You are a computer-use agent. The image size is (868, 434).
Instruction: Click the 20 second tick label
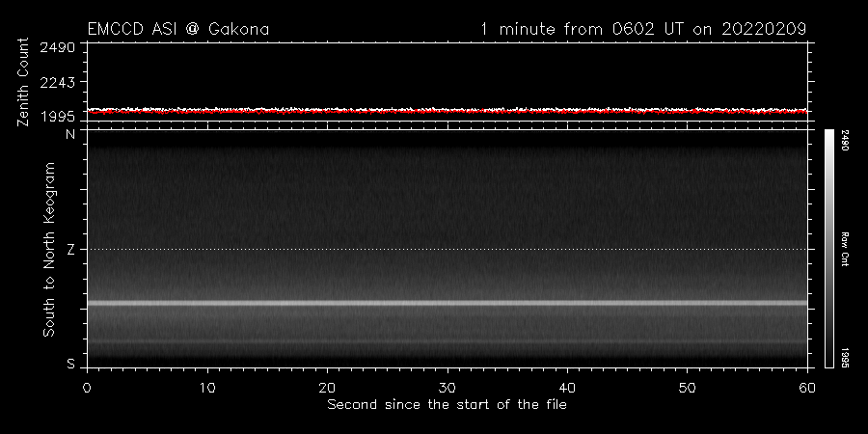pos(327,388)
